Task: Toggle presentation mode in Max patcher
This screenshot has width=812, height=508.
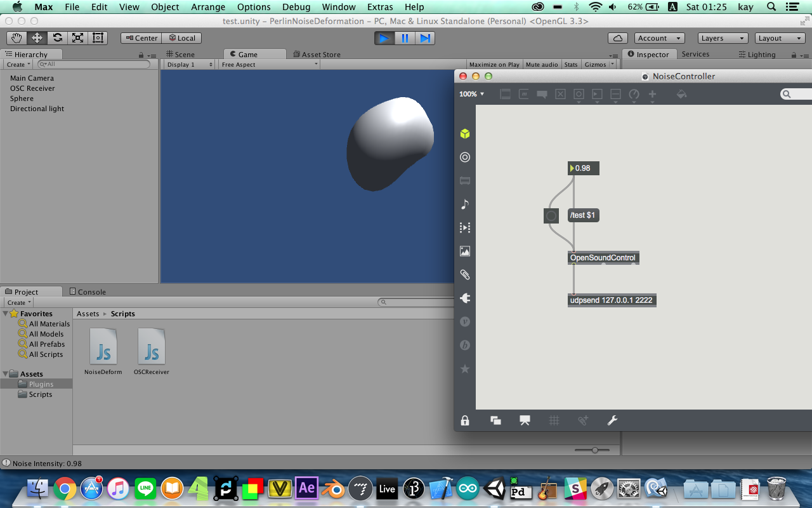Action: coord(525,420)
